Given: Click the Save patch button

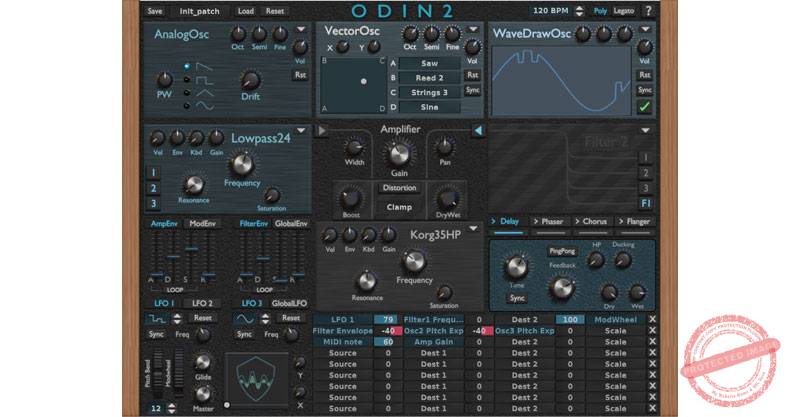Looking at the screenshot, I should pos(155,11).
